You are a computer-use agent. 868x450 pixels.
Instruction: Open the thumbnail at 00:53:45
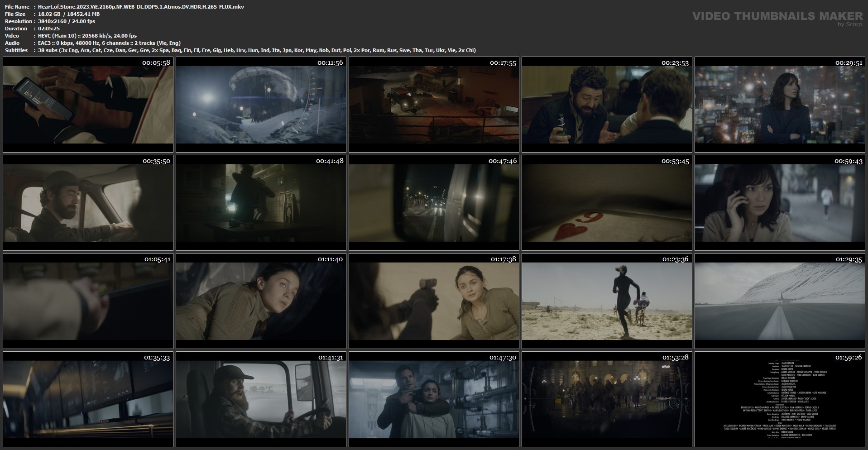click(607, 203)
